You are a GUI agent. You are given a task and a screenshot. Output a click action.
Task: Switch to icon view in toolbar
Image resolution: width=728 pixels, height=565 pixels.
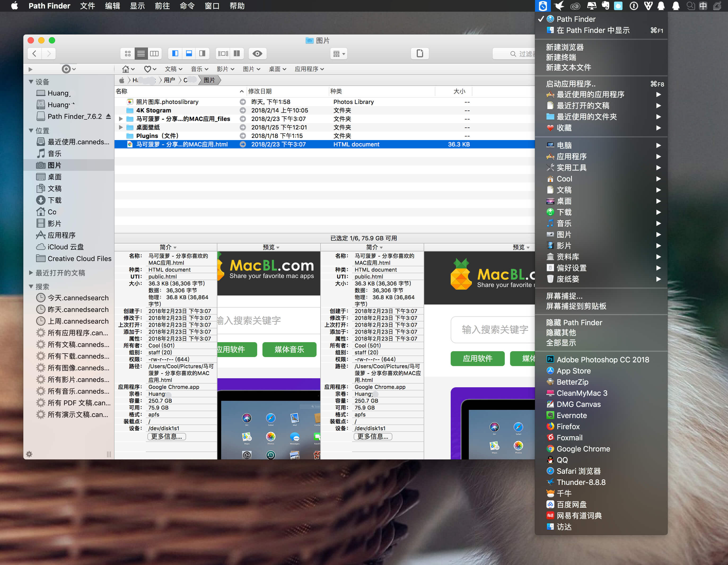click(x=127, y=53)
